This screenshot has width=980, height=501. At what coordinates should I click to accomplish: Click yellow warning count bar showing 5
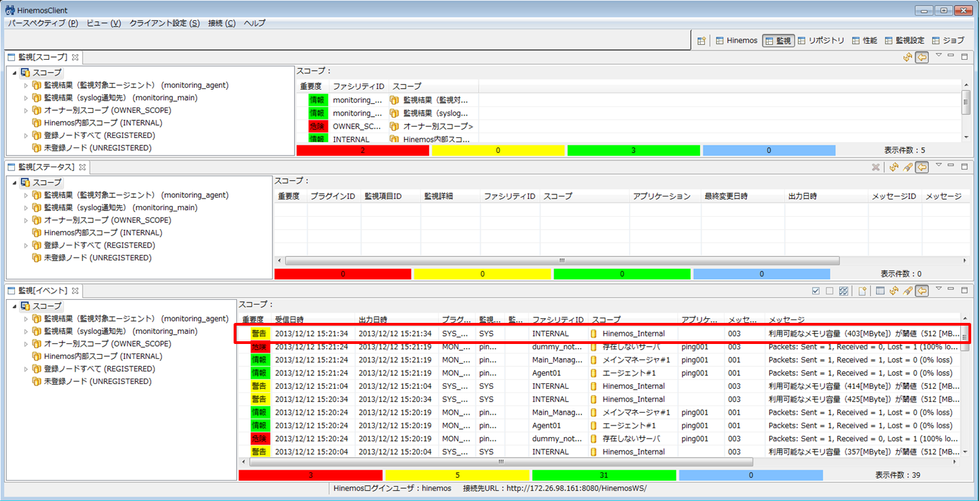tap(457, 475)
